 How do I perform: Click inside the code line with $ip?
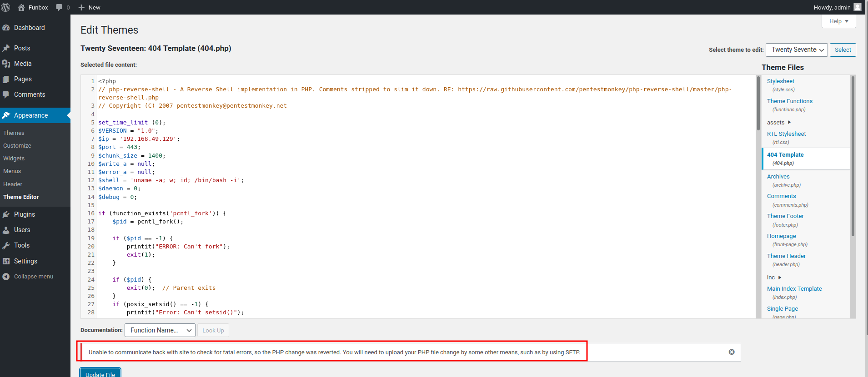139,139
